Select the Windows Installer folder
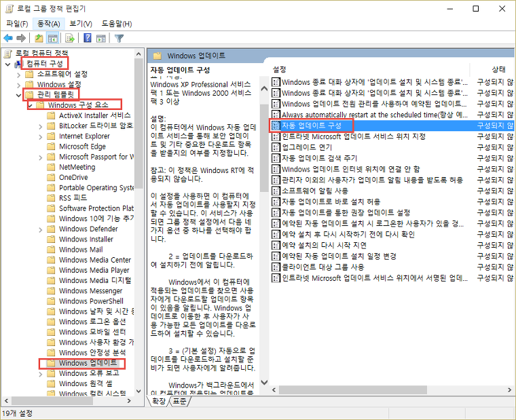516x420 pixels. (x=86, y=239)
